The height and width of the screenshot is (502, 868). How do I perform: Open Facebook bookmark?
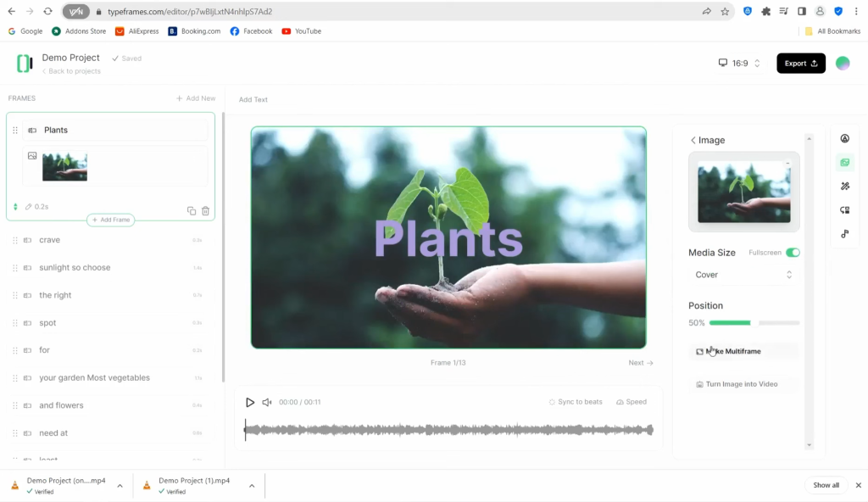click(251, 31)
